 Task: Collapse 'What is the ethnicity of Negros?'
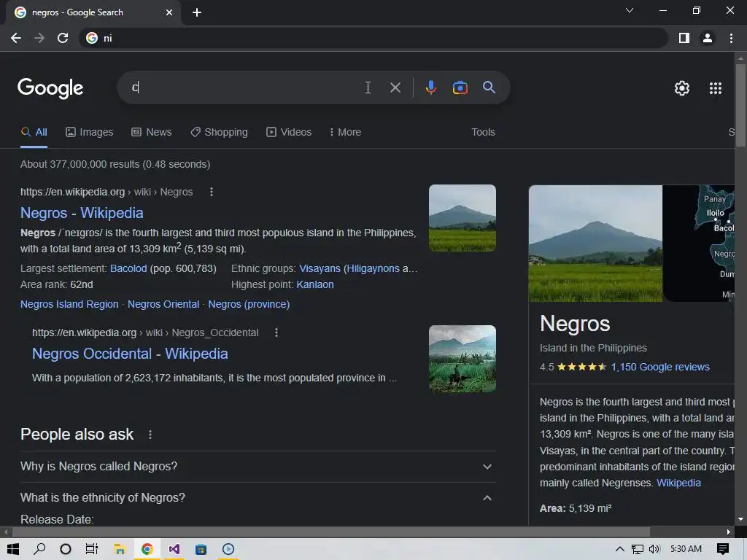258,497
